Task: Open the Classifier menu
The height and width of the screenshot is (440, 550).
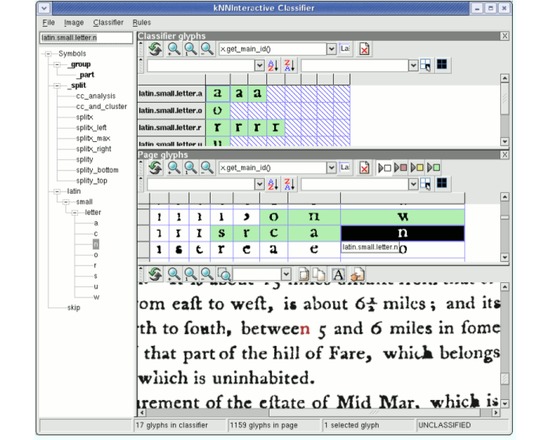Action: tap(108, 22)
